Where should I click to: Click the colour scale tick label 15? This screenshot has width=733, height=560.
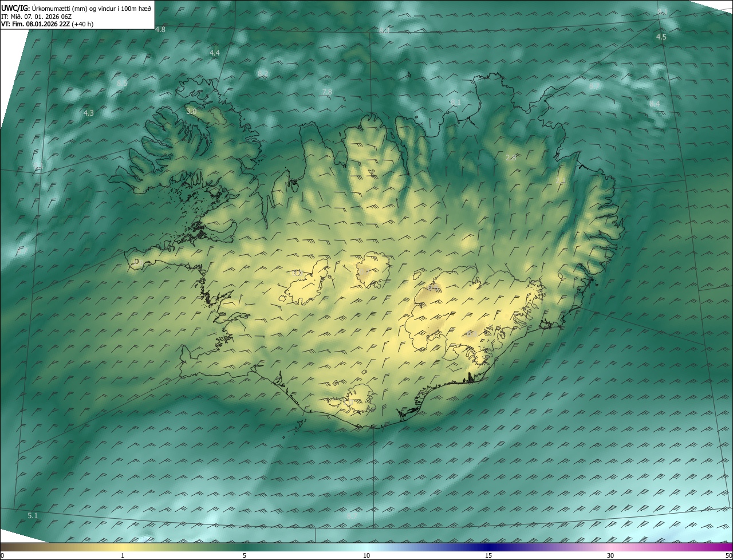488,555
